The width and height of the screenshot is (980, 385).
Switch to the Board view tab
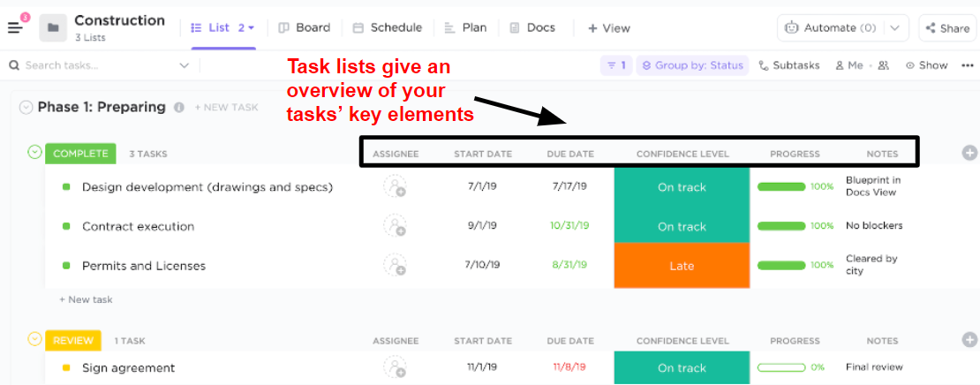coord(305,27)
